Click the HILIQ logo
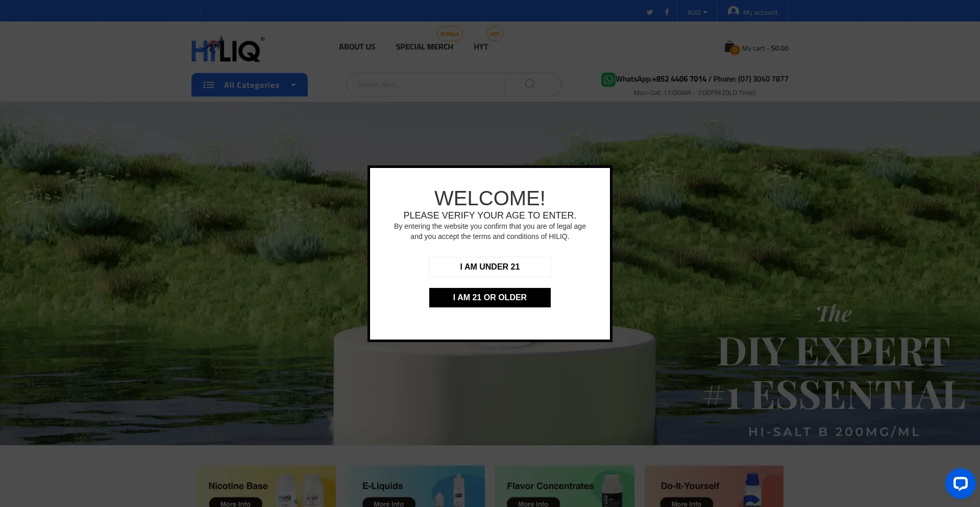Image resolution: width=980 pixels, height=507 pixels. 226,50
